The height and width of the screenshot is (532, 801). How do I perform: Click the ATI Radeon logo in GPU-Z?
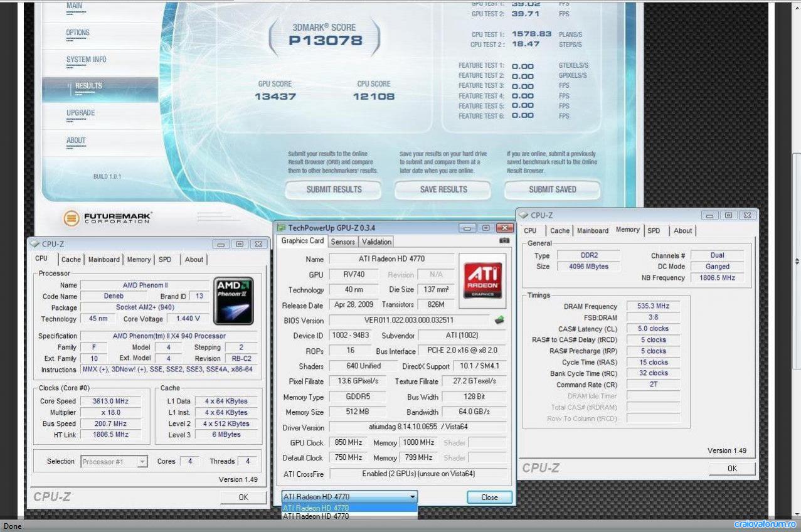482,280
